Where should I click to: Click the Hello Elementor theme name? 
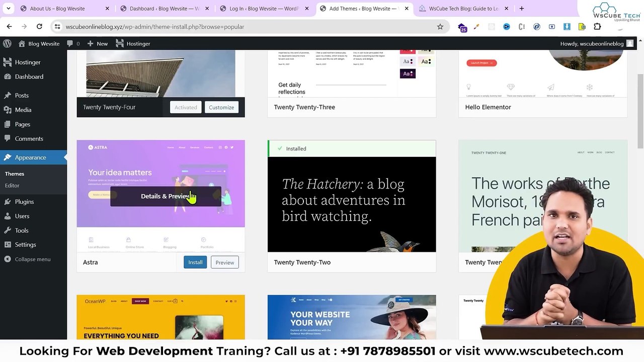click(x=488, y=107)
